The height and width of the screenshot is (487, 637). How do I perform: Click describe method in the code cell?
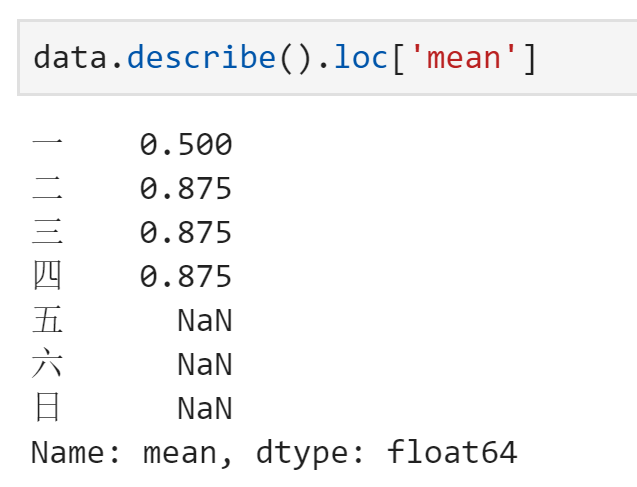pyautogui.click(x=202, y=58)
